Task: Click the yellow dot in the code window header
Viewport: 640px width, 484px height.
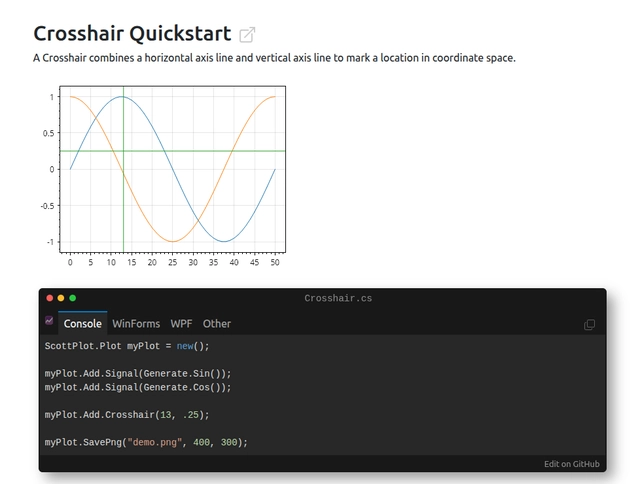Action: point(61,298)
